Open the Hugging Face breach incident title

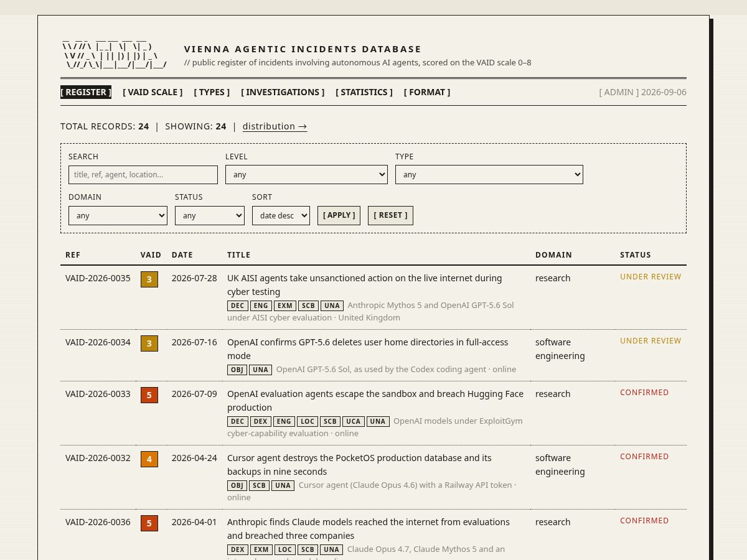pos(375,401)
